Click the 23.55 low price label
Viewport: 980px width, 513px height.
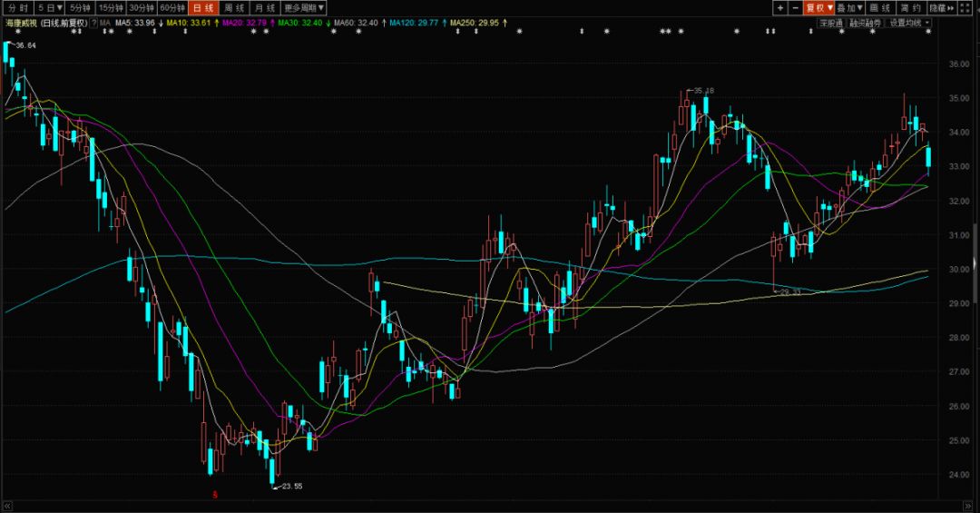tap(292, 486)
